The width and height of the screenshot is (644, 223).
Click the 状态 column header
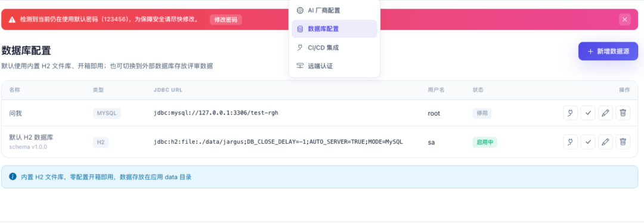478,90
